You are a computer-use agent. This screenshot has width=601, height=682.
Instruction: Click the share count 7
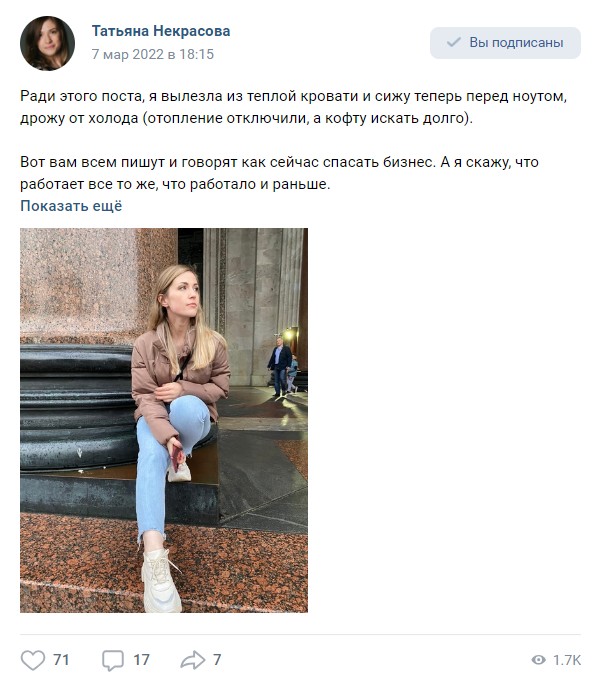click(x=217, y=660)
